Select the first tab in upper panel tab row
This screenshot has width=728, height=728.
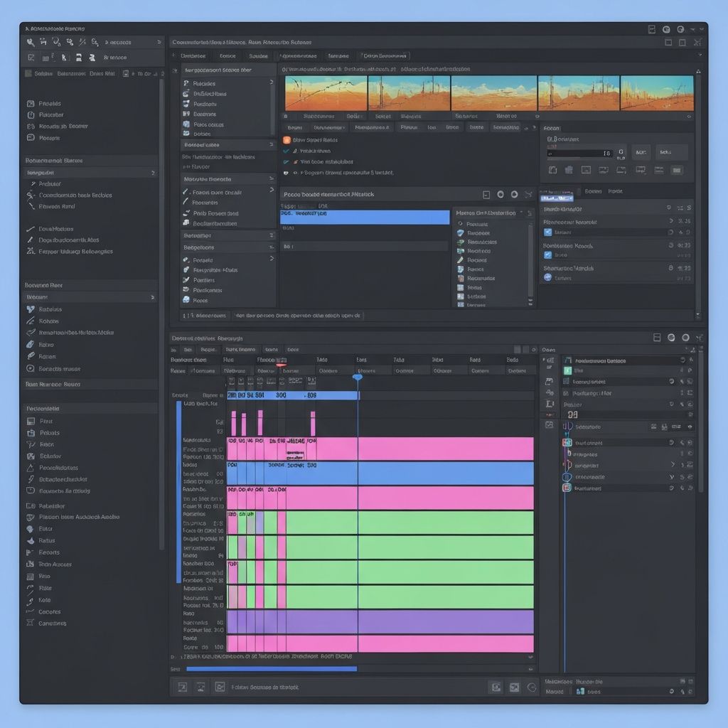(192, 55)
